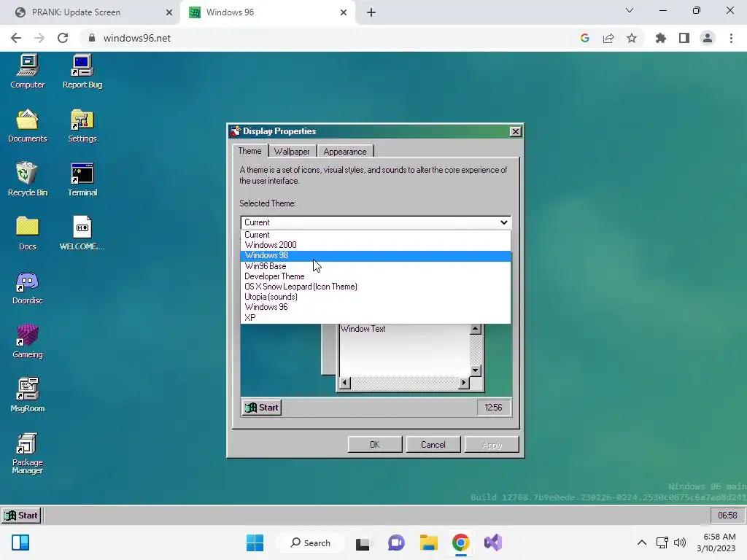Reload the windows96.net page
Screen dimensions: 747x560
[x=63, y=38]
